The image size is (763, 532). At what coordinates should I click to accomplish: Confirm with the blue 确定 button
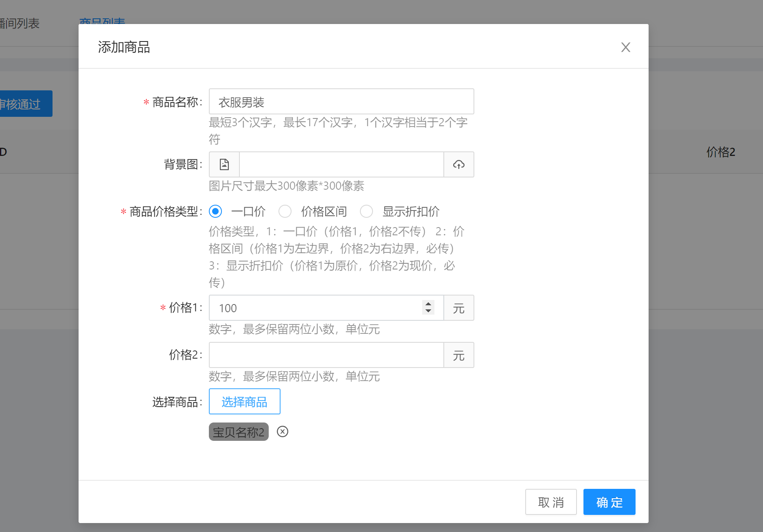(x=609, y=502)
